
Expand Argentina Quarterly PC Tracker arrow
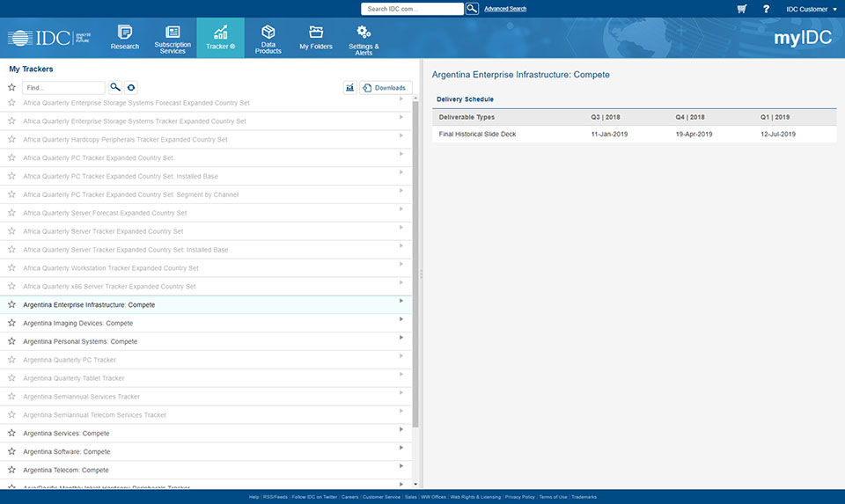(x=401, y=356)
